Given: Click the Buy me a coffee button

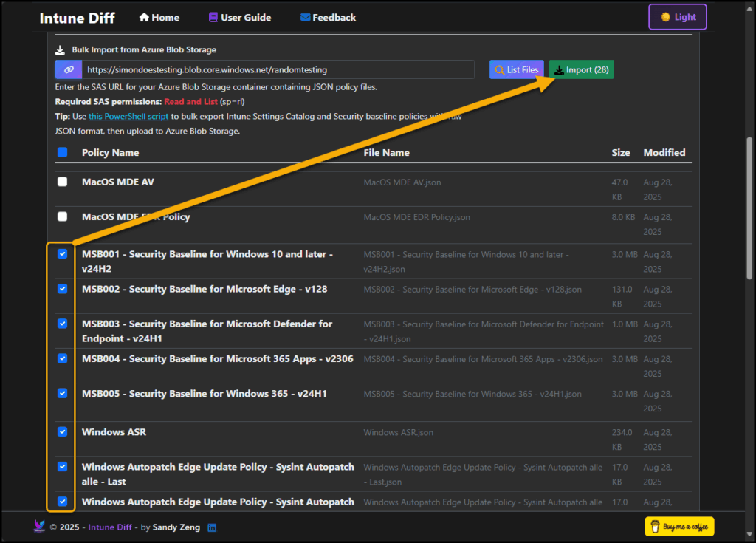Looking at the screenshot, I should pyautogui.click(x=679, y=527).
